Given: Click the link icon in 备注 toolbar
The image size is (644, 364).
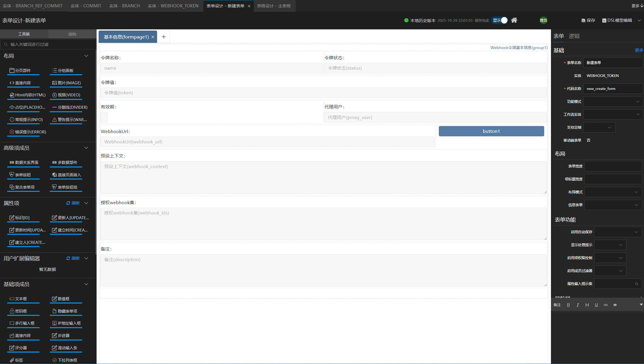Looking at the screenshot, I should (x=606, y=305).
